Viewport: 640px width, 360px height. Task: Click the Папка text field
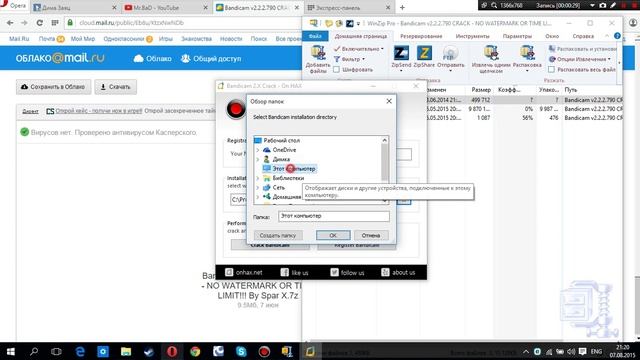tap(334, 216)
